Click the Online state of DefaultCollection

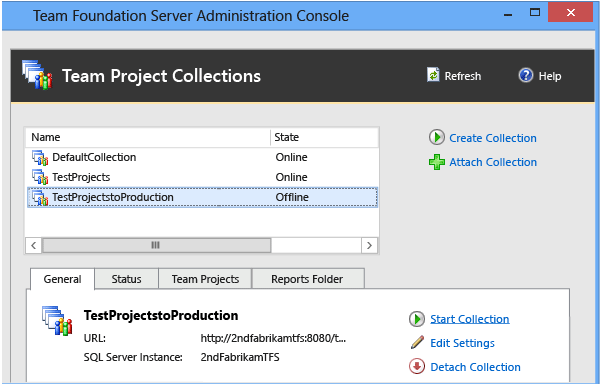(291, 157)
